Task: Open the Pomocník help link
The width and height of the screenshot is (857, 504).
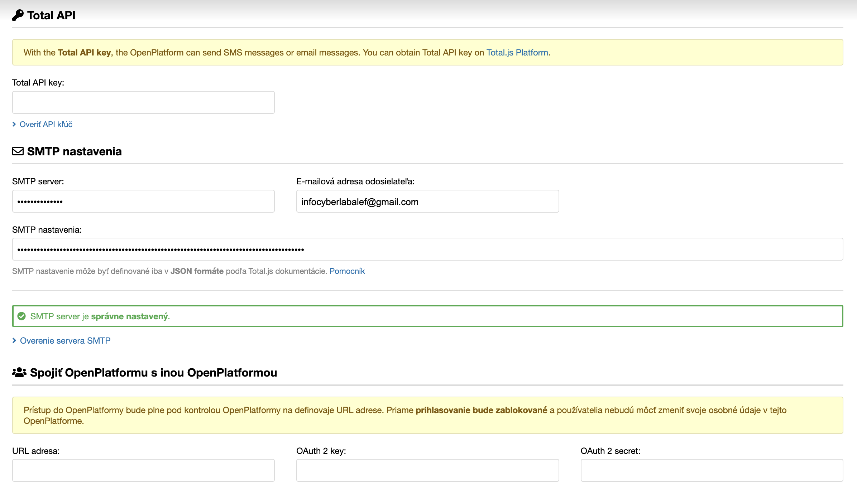Action: click(347, 271)
